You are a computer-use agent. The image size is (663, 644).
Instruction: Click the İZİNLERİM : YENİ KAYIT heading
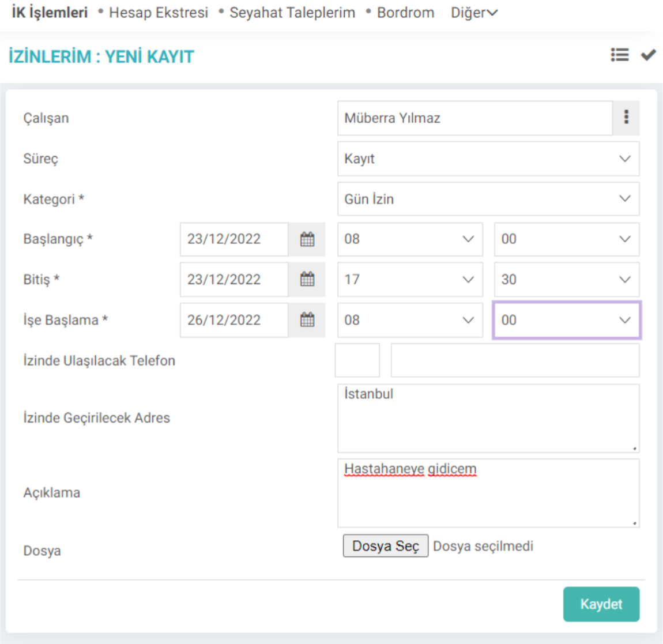pos(101,57)
